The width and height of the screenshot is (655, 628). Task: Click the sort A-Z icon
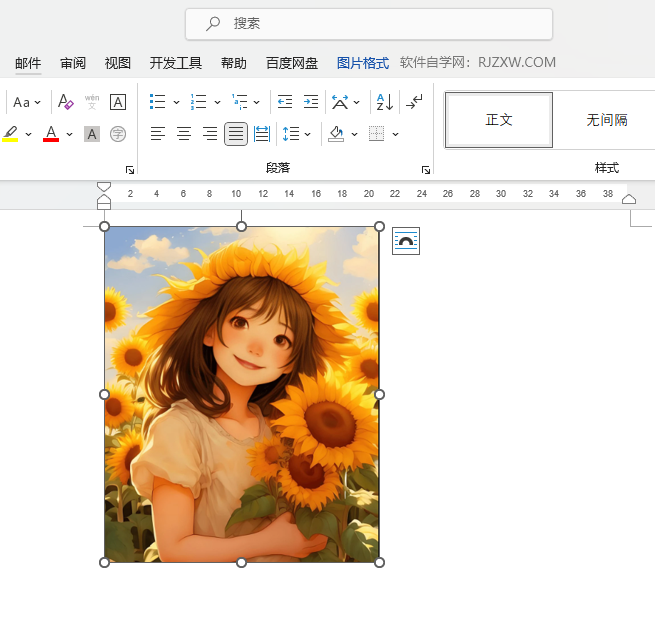pos(384,101)
